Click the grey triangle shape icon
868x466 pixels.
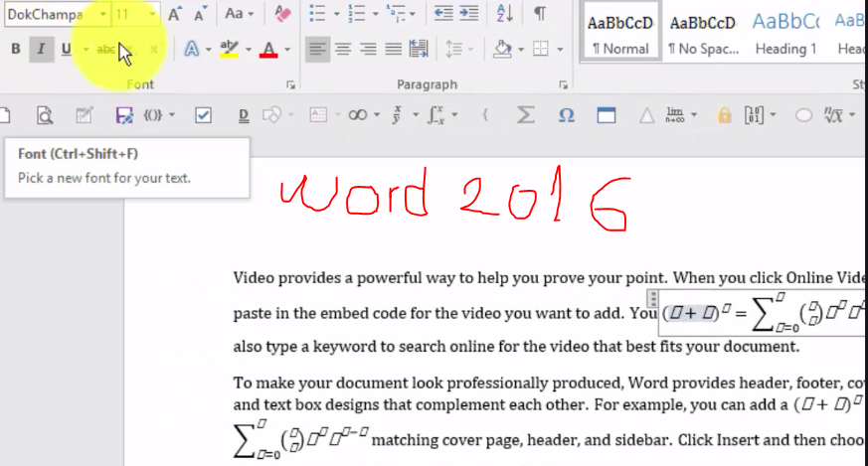pyautogui.click(x=646, y=115)
